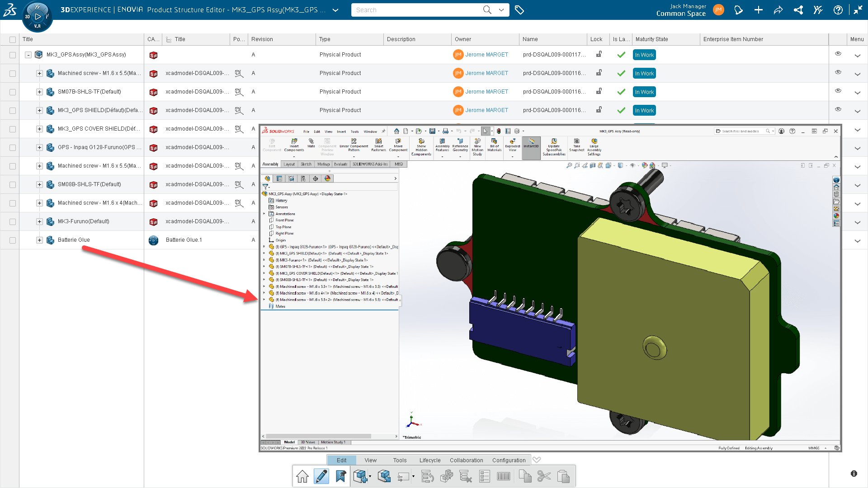Image resolution: width=868 pixels, height=488 pixels.
Task: Click In Work state of SM07B row
Action: click(x=644, y=92)
